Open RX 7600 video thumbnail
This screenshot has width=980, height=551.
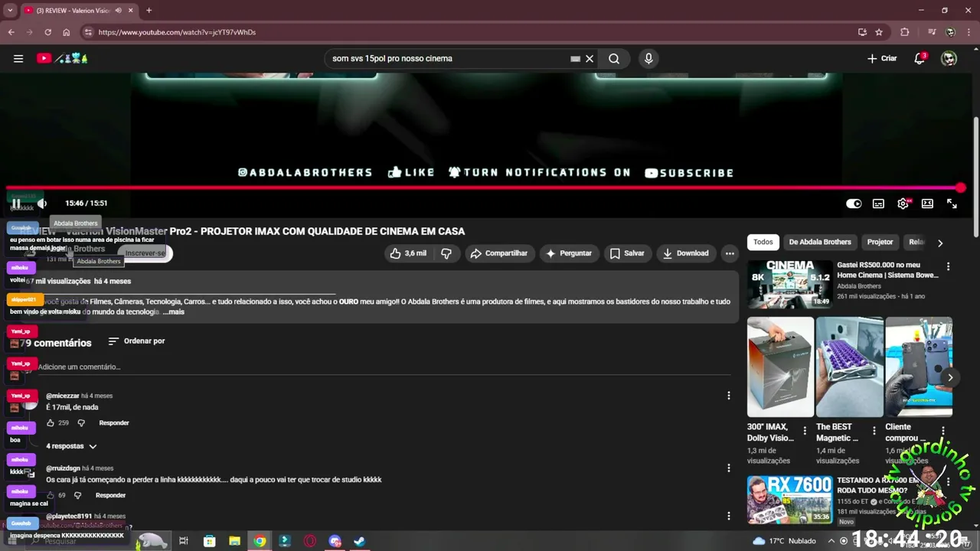789,500
